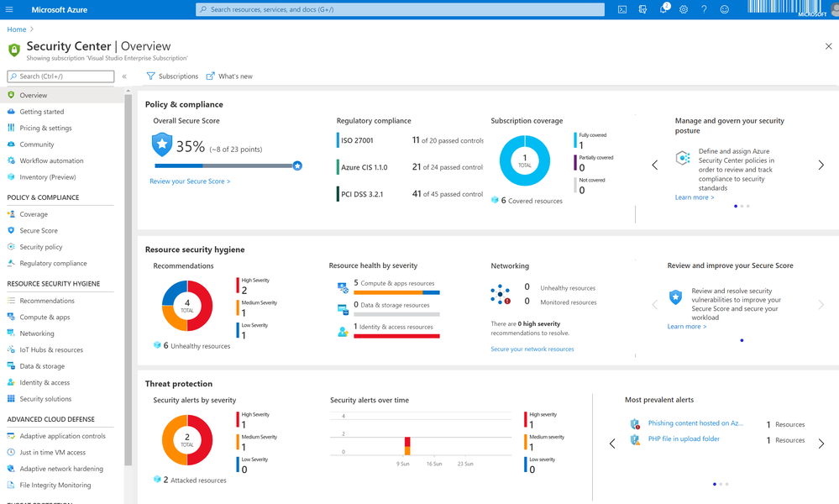Image resolution: width=839 pixels, height=504 pixels.
Task: Open Adaptive application controls
Action: pyautogui.click(x=61, y=436)
